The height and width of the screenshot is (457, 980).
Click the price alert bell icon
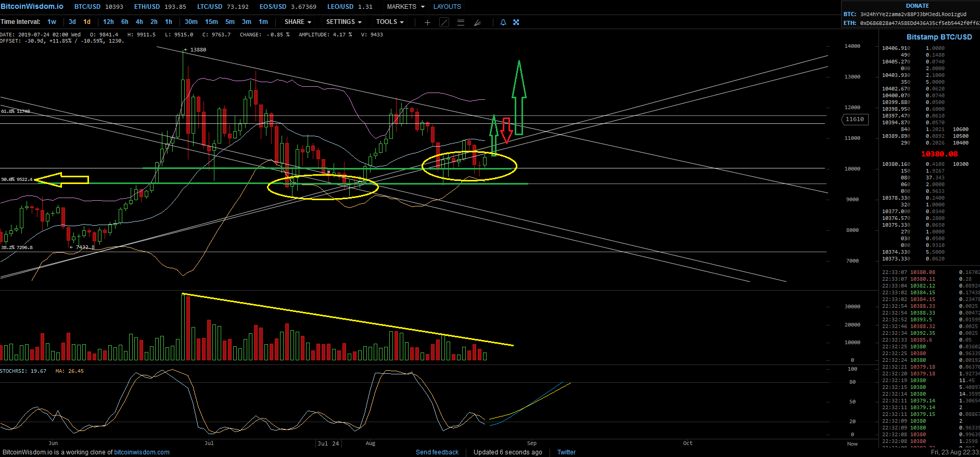point(503,22)
